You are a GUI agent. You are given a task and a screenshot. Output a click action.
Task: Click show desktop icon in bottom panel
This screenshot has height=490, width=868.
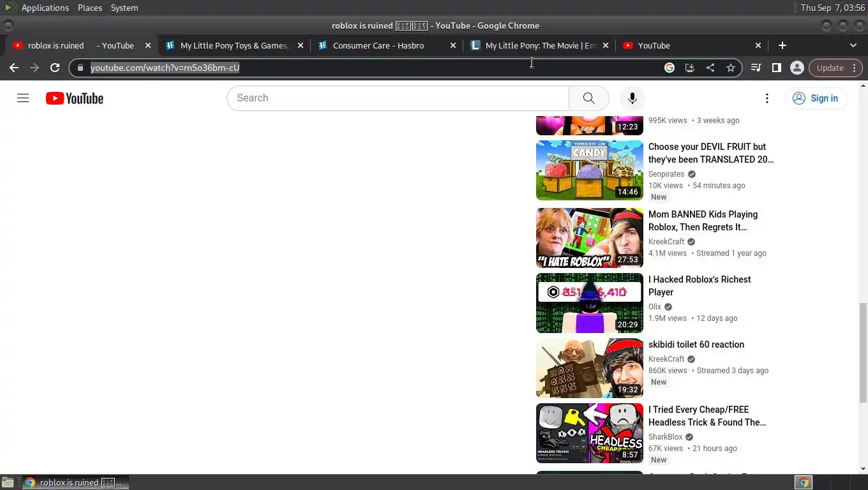coord(8,482)
